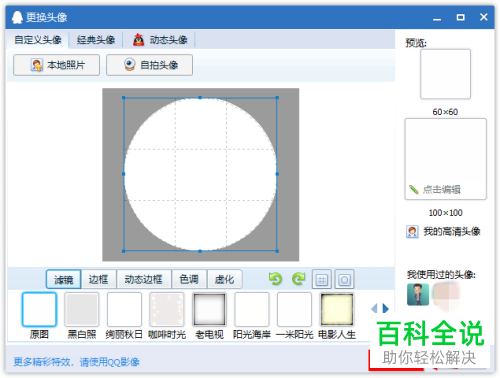Click the QQ penguin icon in the title bar

pyautogui.click(x=17, y=17)
